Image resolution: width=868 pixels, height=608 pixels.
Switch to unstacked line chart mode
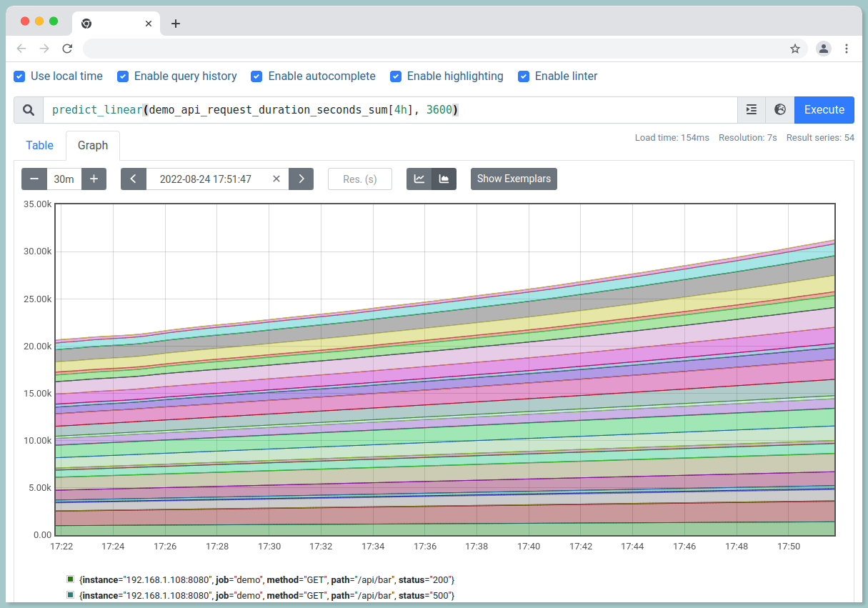coord(419,179)
